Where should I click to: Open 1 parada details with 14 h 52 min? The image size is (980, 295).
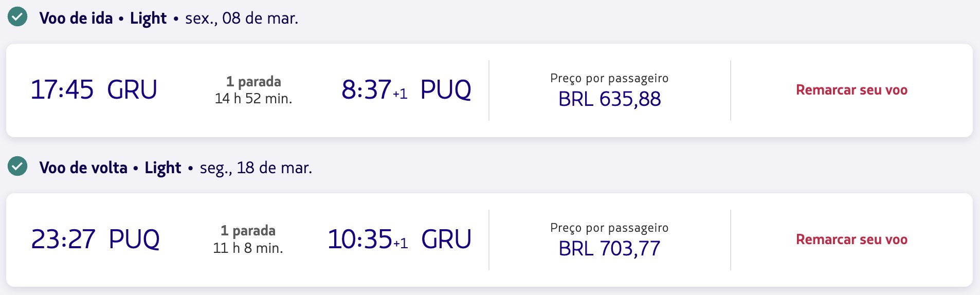pyautogui.click(x=253, y=90)
